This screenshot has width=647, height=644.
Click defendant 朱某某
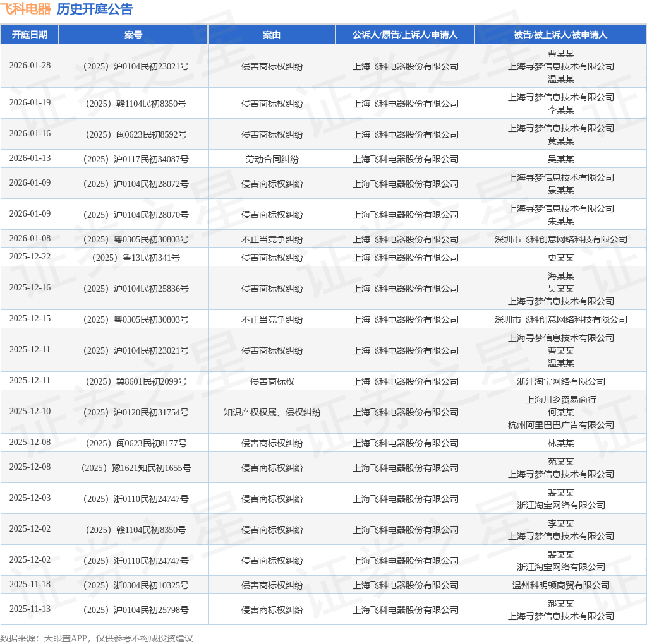561,221
